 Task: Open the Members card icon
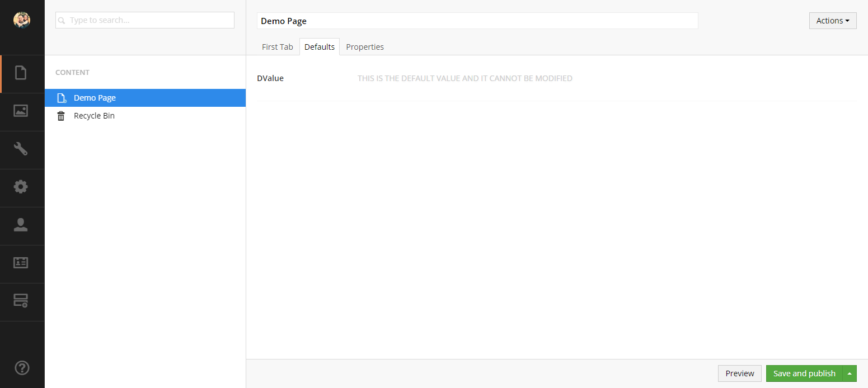[21, 263]
